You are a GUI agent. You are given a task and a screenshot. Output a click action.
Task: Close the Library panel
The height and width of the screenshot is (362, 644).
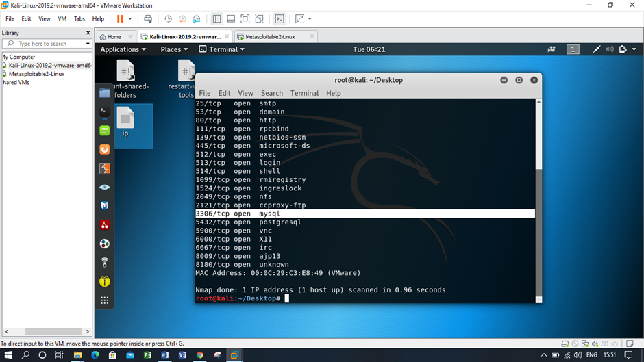(x=88, y=33)
